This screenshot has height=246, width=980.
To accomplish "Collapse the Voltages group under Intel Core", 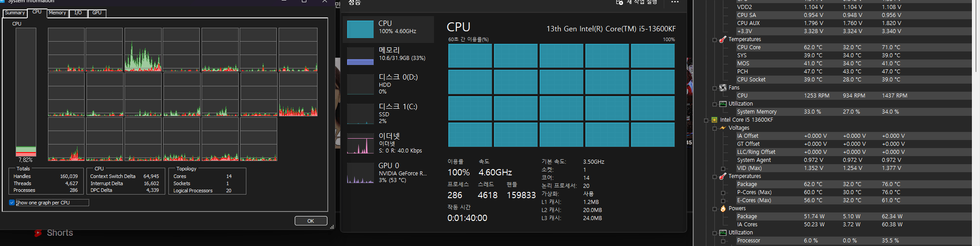I will coord(714,128).
